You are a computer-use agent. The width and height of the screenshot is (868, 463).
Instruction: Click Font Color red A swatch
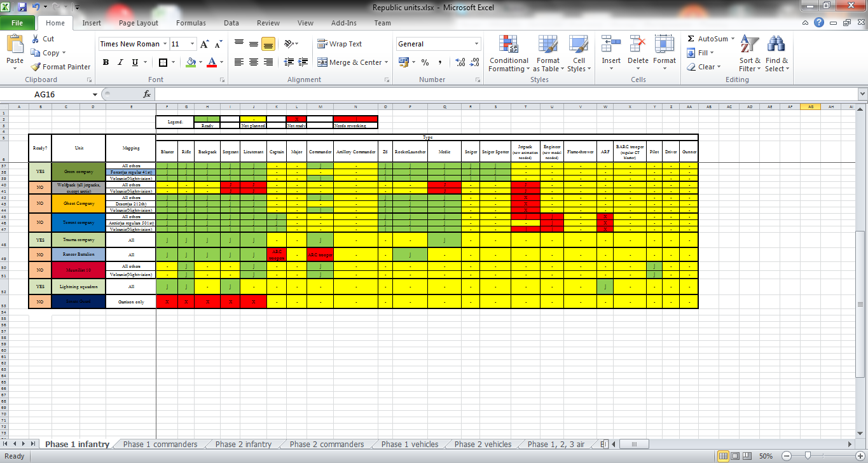(211, 62)
